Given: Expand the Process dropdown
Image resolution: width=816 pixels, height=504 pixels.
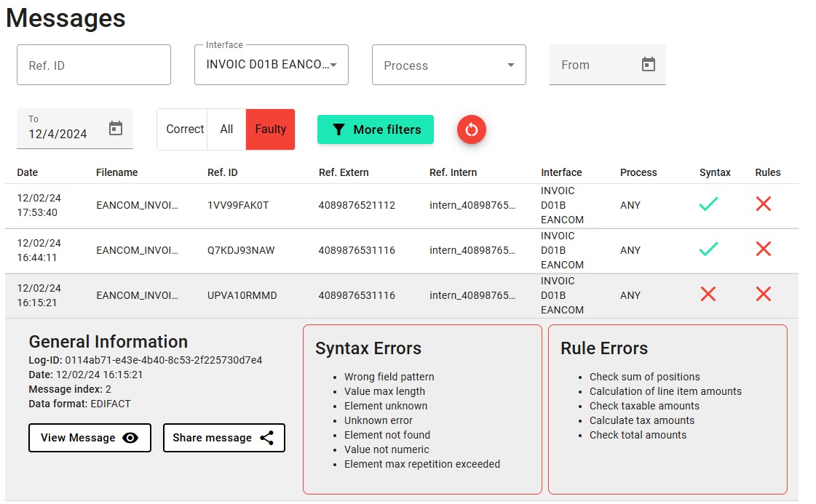Looking at the screenshot, I should (x=448, y=65).
